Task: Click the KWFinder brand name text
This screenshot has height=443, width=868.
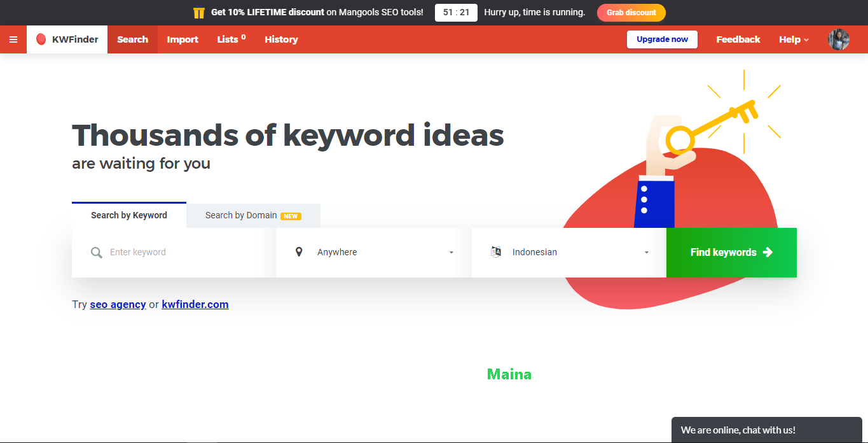Action: (75, 39)
